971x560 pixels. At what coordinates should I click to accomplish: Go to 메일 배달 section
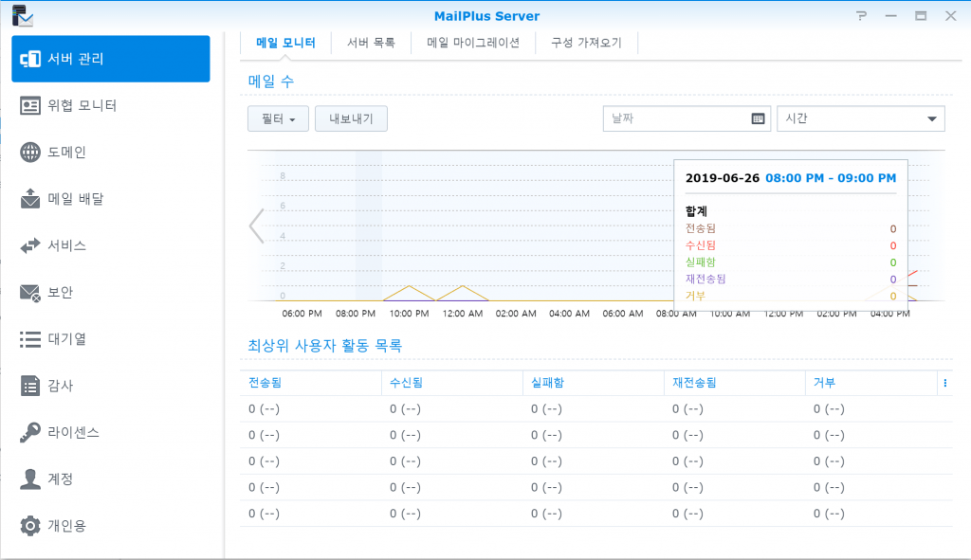tap(111, 199)
